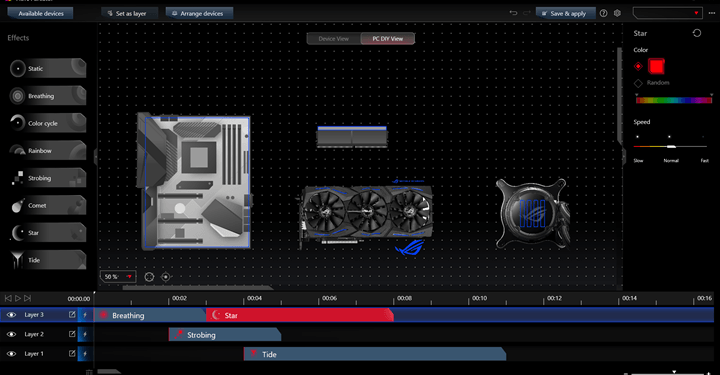Select the Star effect in the list
The height and width of the screenshot is (375, 720).
pyautogui.click(x=47, y=233)
